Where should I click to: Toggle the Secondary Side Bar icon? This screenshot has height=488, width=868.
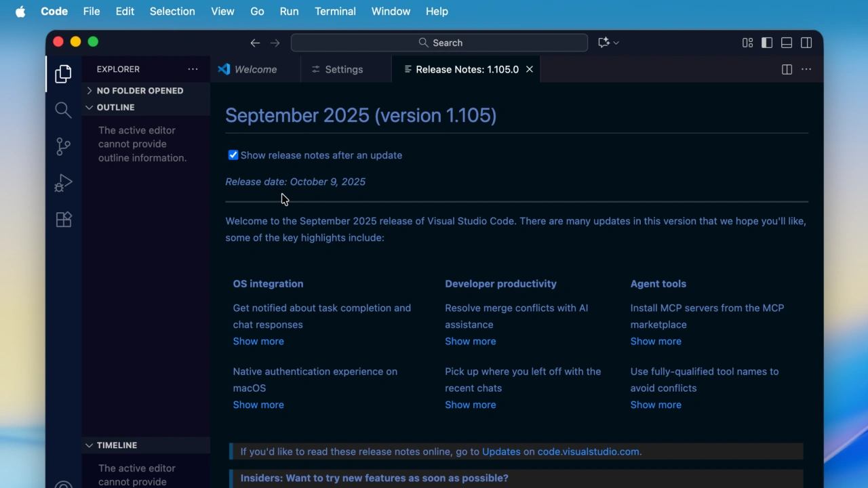(806, 42)
